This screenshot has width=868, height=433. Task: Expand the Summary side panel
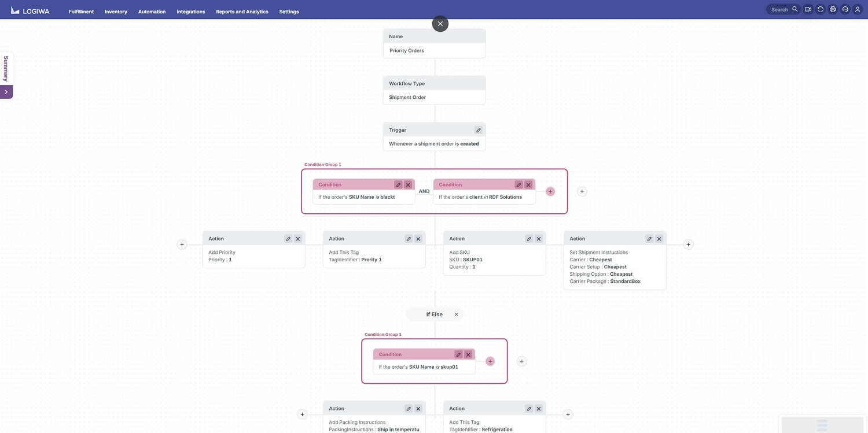coord(6,92)
